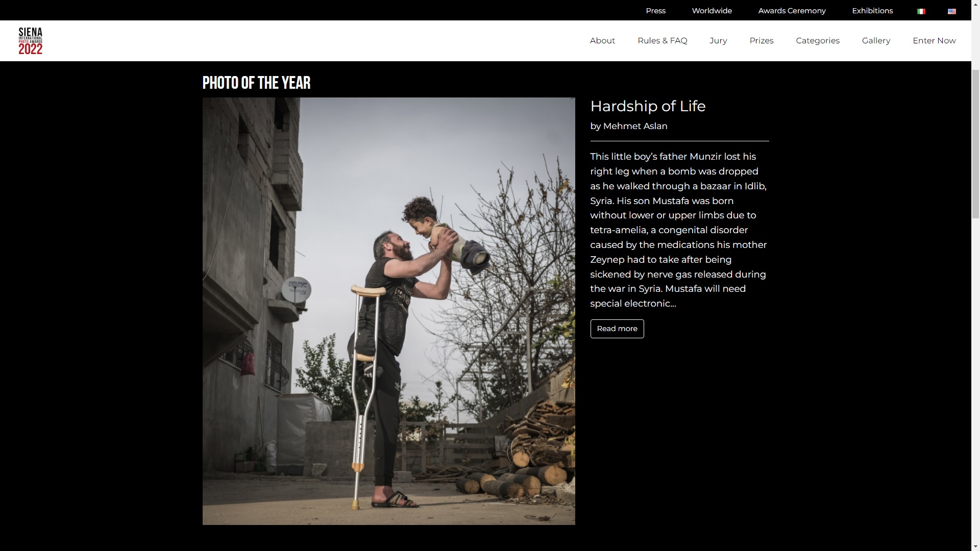The image size is (980, 551).
Task: Click the Read more button
Action: 617,329
